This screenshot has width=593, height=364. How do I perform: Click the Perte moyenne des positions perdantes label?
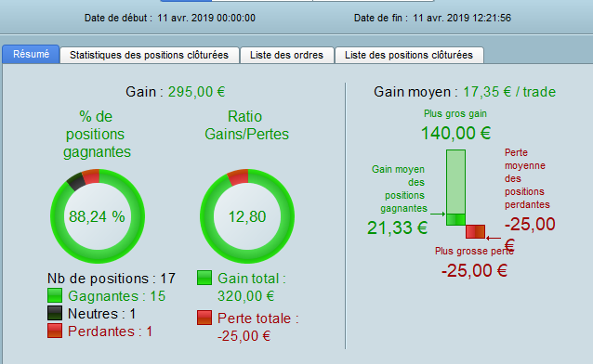click(527, 178)
